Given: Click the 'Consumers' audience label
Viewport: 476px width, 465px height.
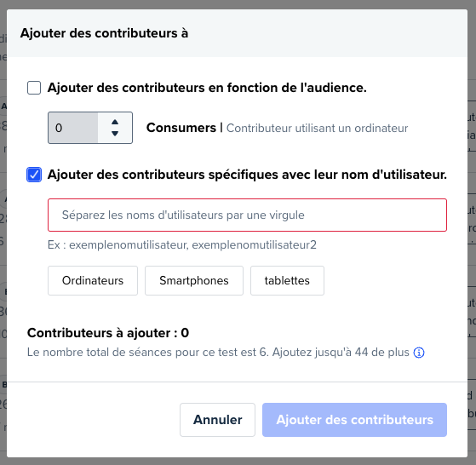Looking at the screenshot, I should click(181, 128).
